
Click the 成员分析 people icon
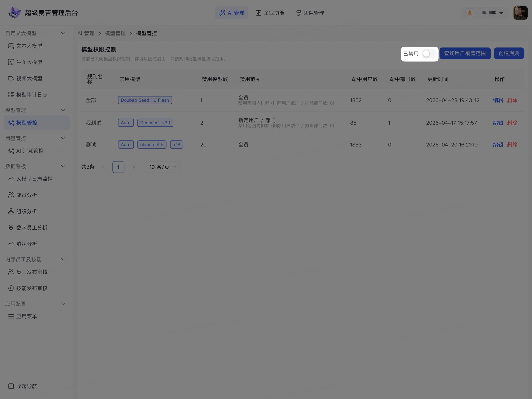(x=11, y=195)
